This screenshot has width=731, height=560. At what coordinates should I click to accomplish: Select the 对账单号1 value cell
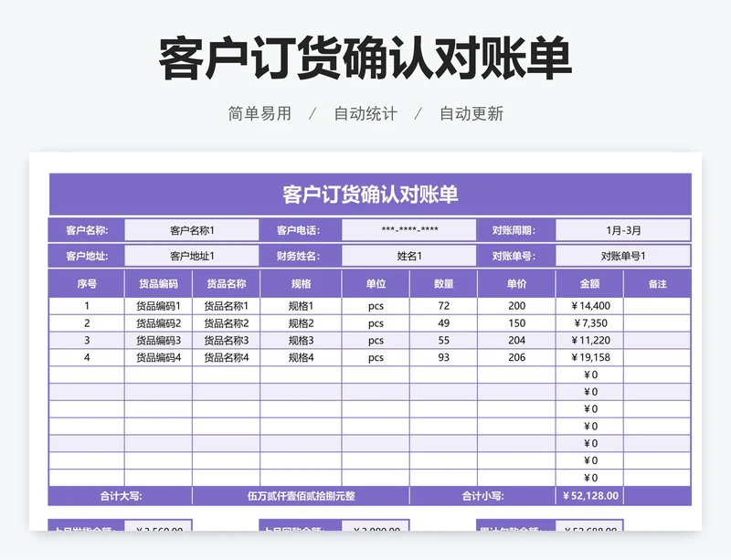click(x=623, y=256)
